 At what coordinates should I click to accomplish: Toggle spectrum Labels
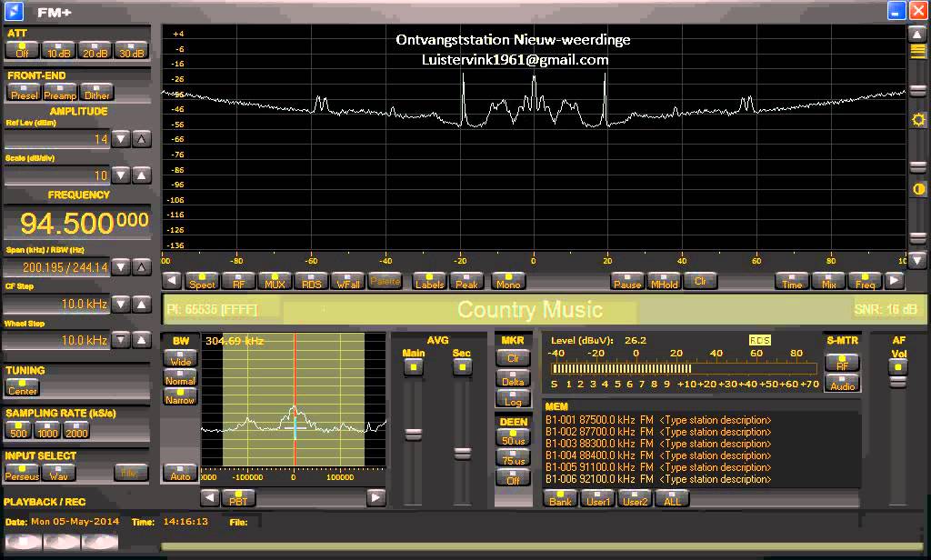click(x=429, y=281)
